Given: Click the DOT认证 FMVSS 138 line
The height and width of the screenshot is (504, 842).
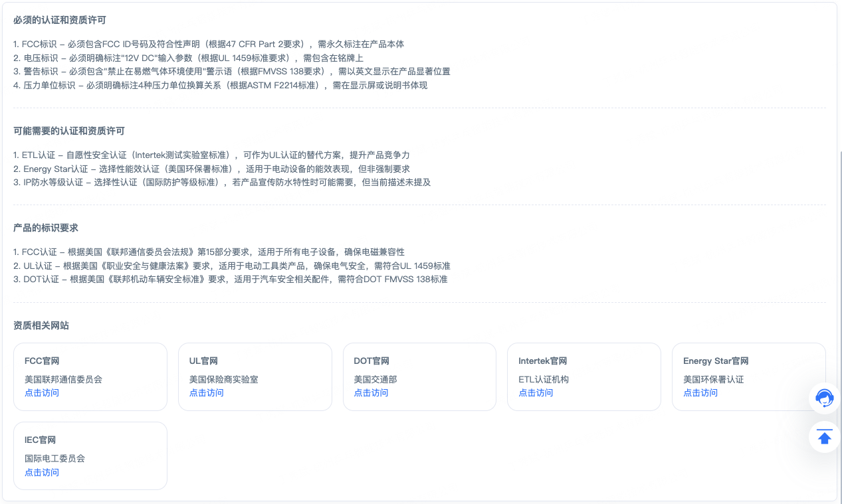Looking at the screenshot, I should (x=231, y=280).
